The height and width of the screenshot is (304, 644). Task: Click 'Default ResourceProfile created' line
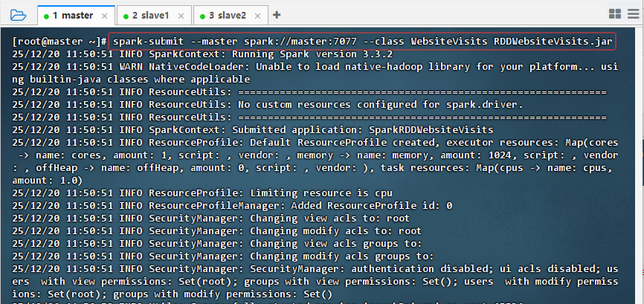click(x=315, y=161)
